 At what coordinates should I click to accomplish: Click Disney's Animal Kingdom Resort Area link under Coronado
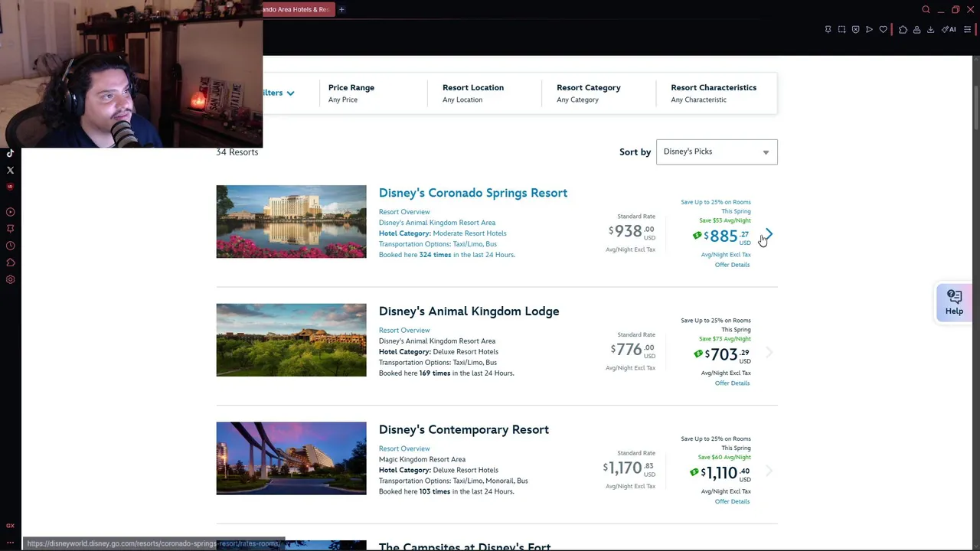click(x=437, y=223)
